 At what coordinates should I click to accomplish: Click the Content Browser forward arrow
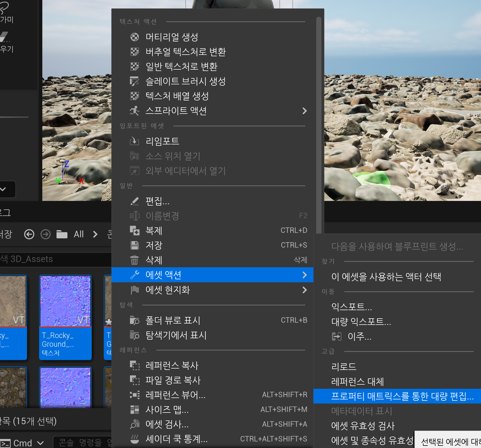click(46, 234)
